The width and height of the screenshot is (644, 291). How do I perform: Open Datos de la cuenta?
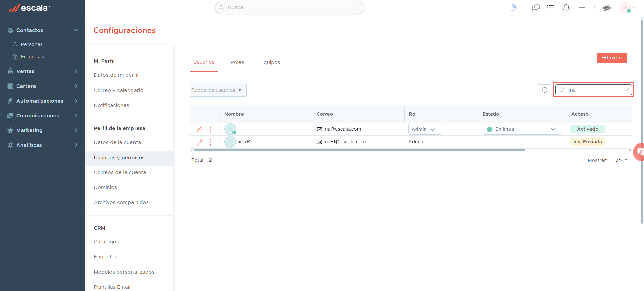pyautogui.click(x=117, y=142)
